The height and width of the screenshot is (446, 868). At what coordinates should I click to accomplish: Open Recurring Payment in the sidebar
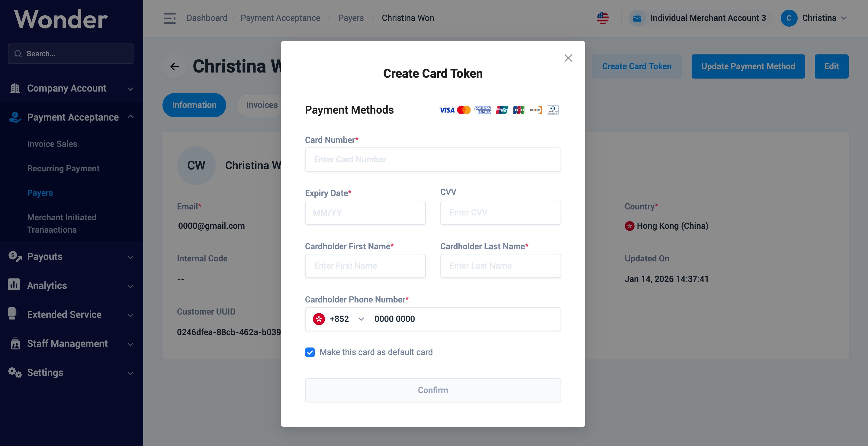(x=63, y=168)
